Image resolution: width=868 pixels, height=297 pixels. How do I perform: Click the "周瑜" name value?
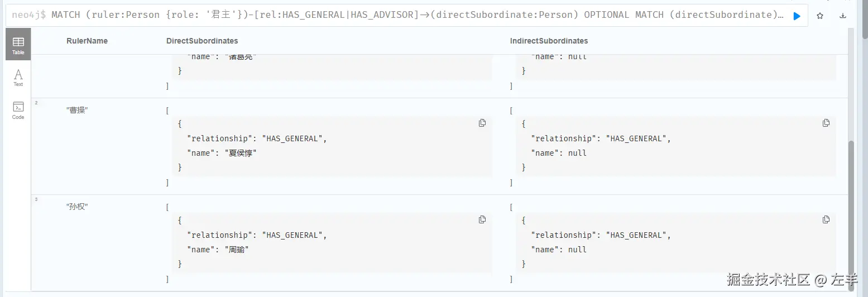pyautogui.click(x=236, y=250)
